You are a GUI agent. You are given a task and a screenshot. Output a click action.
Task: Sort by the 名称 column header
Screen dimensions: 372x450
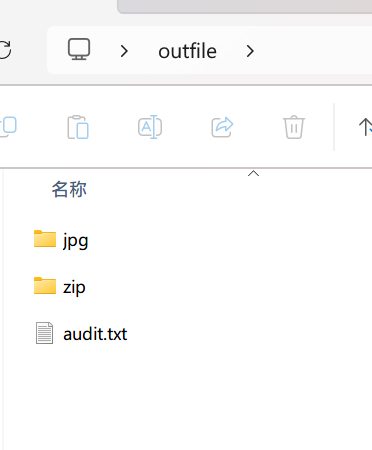pyautogui.click(x=69, y=189)
